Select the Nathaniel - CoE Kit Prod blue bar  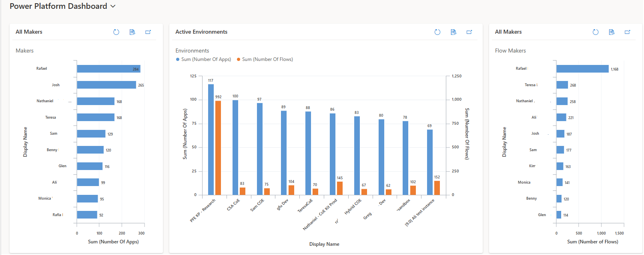[x=333, y=154]
